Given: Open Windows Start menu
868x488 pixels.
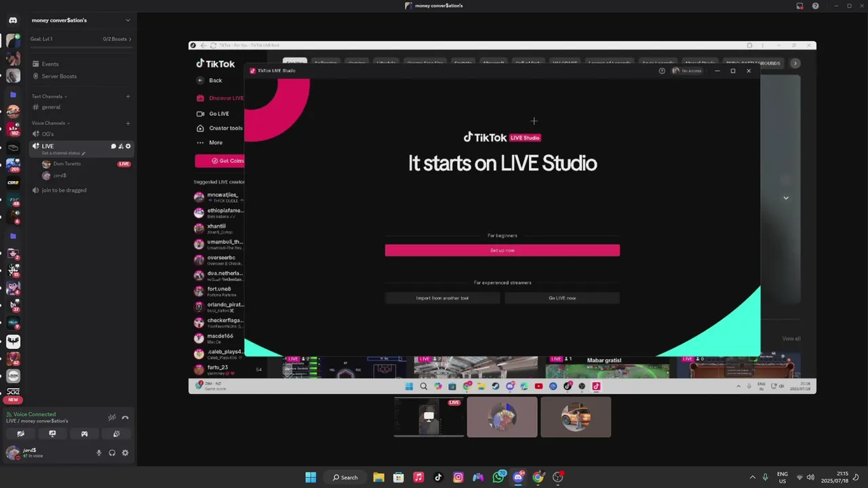Looking at the screenshot, I should click(311, 477).
